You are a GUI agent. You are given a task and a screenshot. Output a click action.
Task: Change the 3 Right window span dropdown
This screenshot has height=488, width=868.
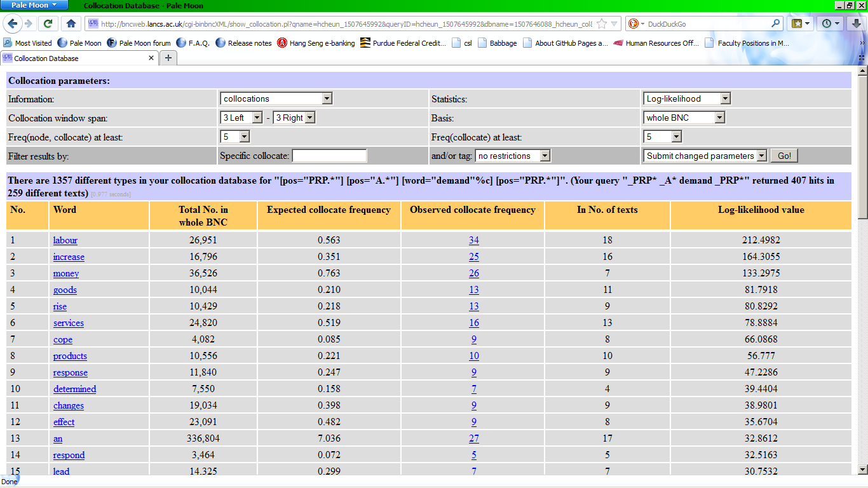click(x=294, y=118)
